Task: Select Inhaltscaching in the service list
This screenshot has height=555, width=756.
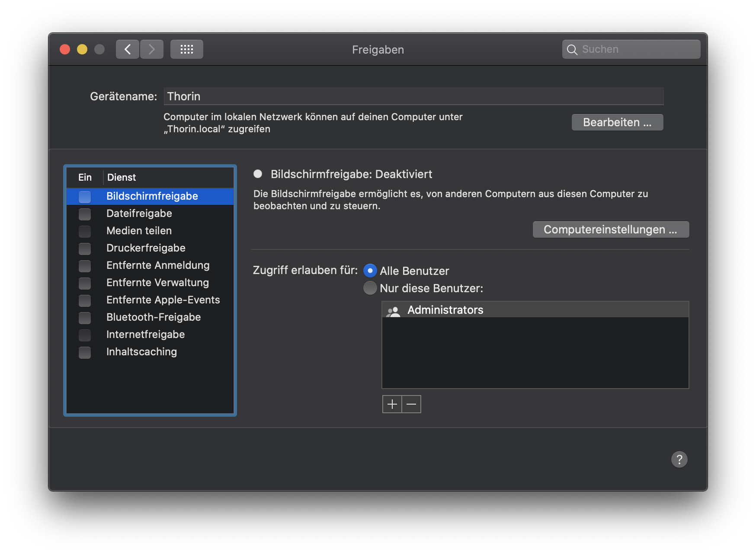Action: [x=141, y=352]
